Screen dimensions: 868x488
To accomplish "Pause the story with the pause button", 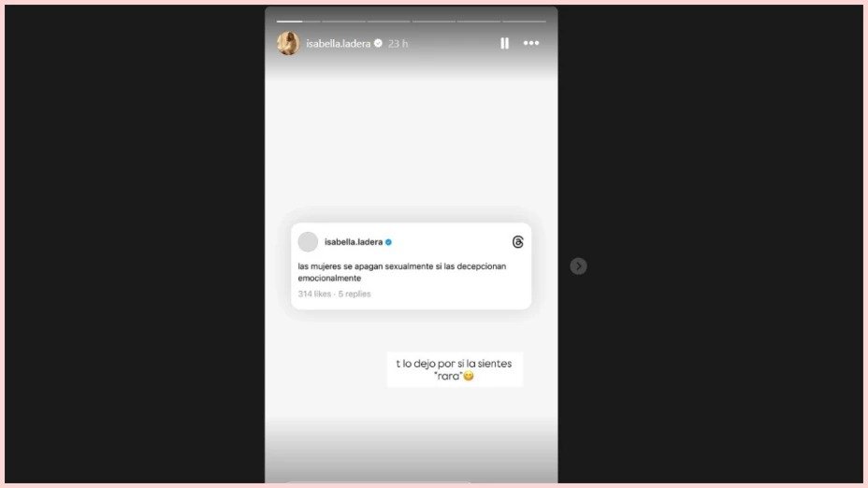I will [x=504, y=43].
